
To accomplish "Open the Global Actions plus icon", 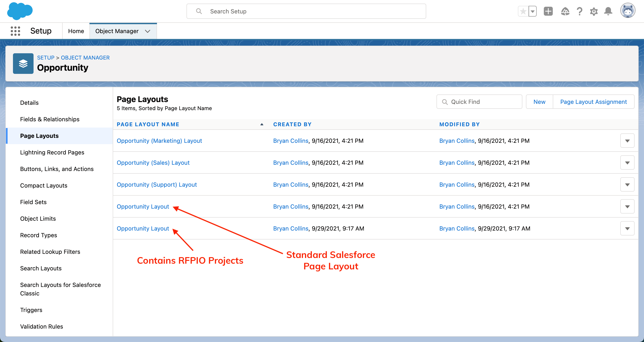I will coord(548,11).
